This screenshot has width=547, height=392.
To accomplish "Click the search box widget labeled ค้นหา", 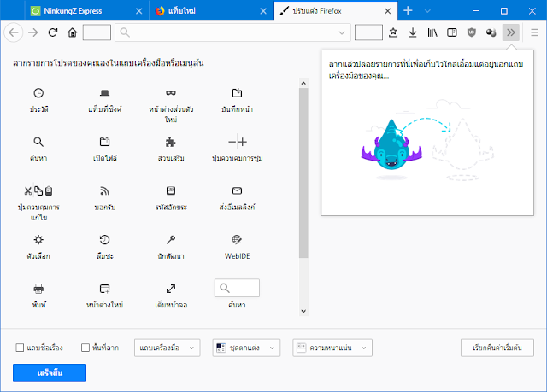I will [x=237, y=288].
